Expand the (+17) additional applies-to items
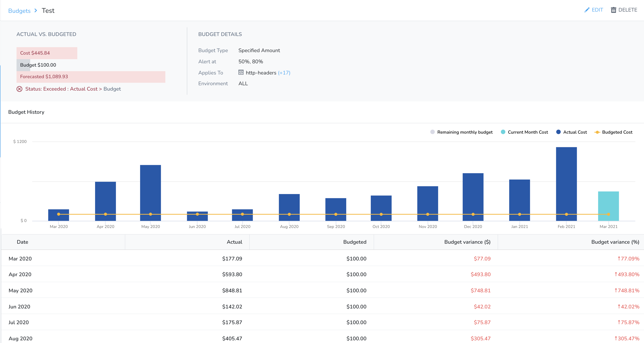Viewport: 644px width, 343px height. 284,73
